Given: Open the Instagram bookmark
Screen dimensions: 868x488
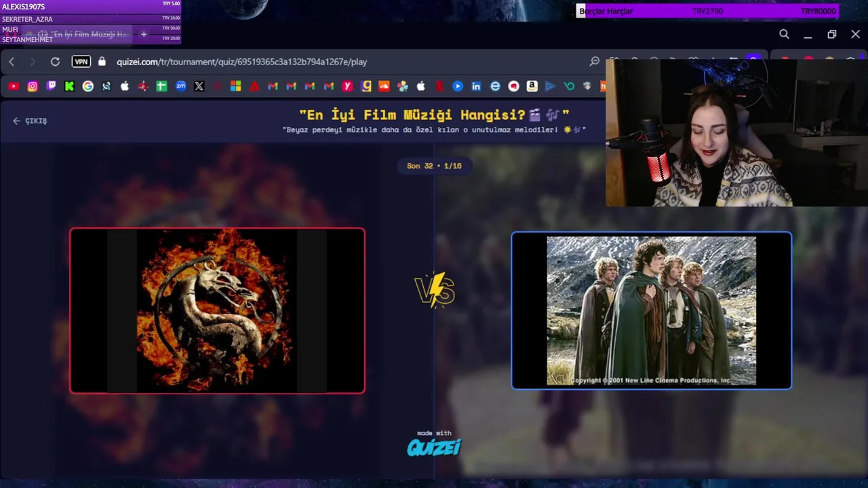Looking at the screenshot, I should tap(33, 86).
